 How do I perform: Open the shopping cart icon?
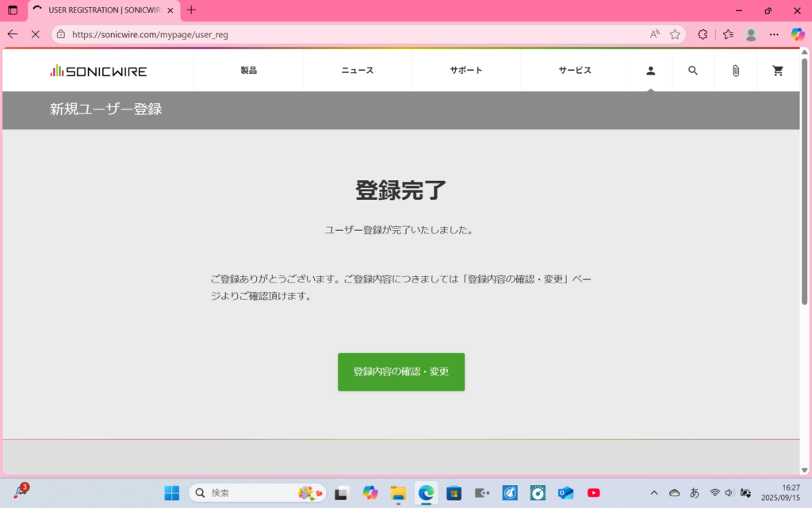[x=778, y=71]
